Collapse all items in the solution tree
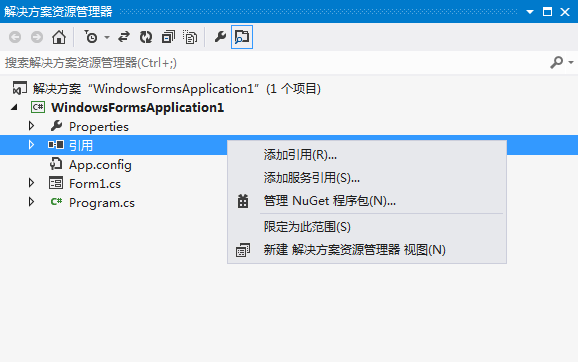578x362 pixels. [x=168, y=37]
